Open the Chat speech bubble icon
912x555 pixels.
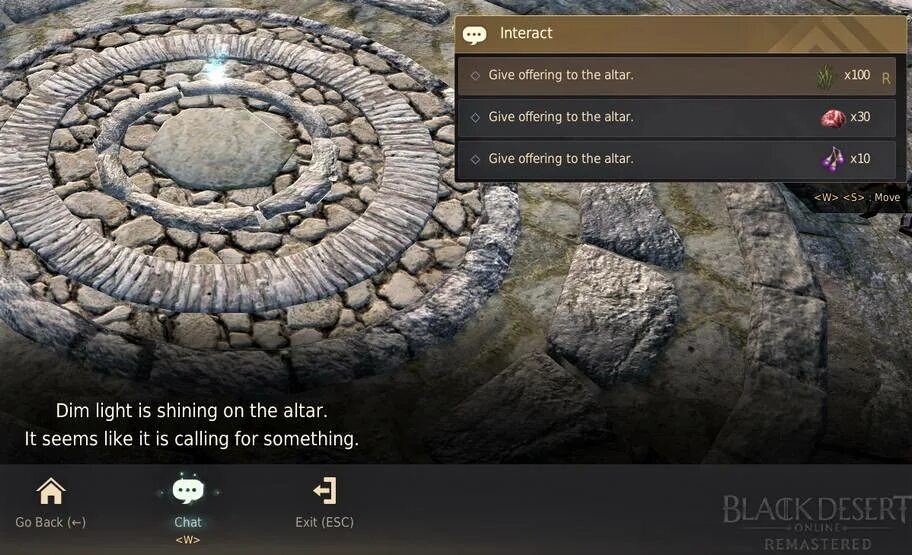point(188,491)
